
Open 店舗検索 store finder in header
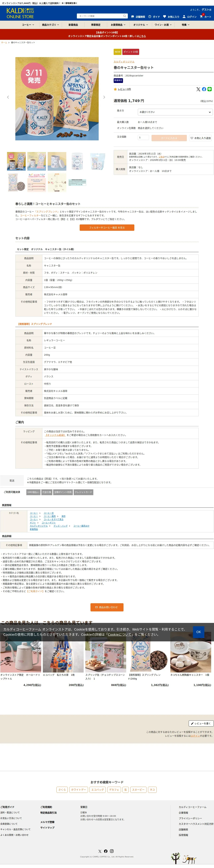click(x=138, y=16)
